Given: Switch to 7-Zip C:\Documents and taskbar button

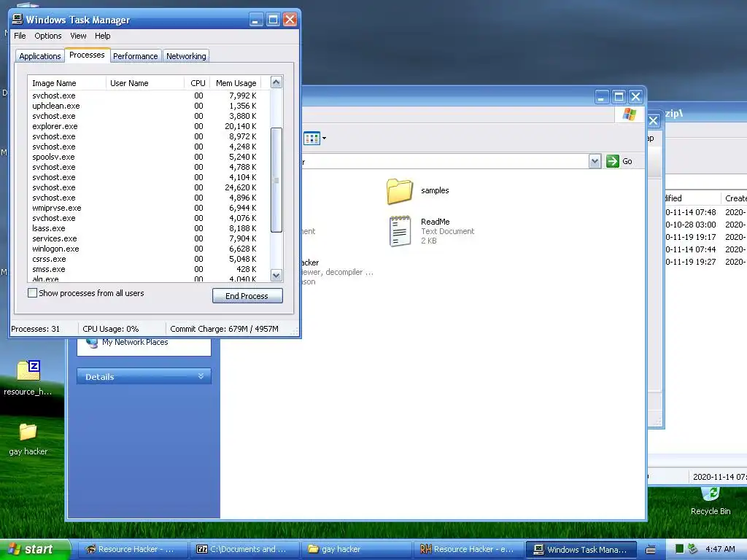Looking at the screenshot, I should [x=245, y=550].
